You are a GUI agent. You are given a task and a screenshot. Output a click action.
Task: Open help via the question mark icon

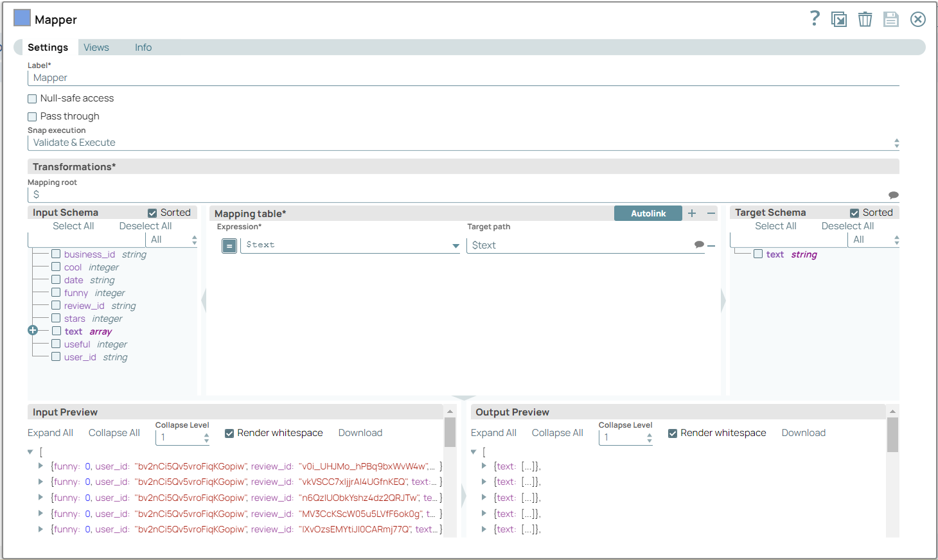click(x=814, y=19)
